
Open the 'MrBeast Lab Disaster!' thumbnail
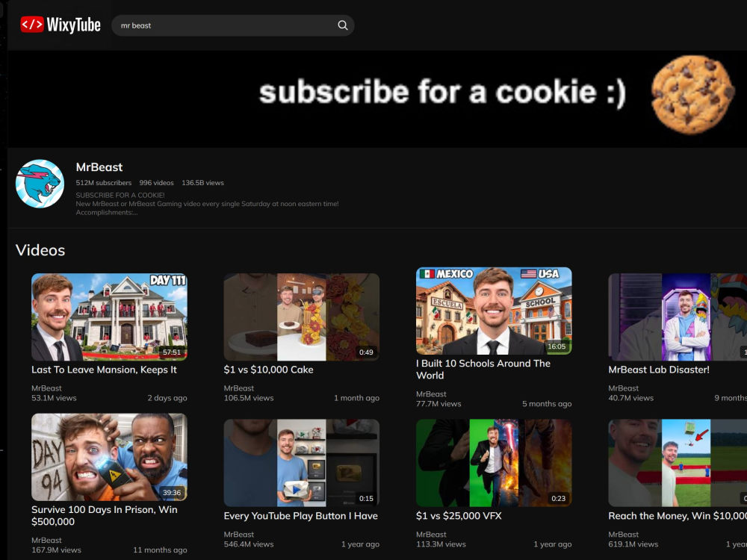pos(678,317)
